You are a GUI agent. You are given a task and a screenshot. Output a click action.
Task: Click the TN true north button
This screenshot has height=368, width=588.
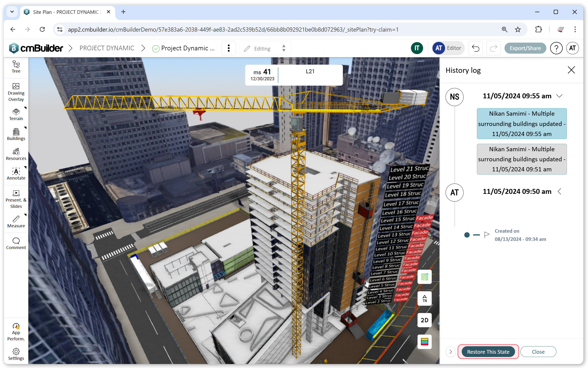[424, 298]
